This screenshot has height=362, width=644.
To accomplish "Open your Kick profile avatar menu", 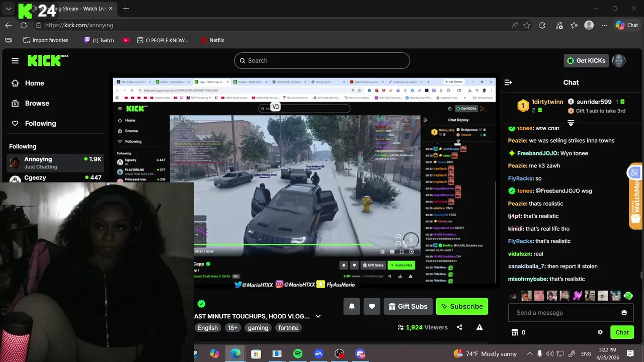I will (x=618, y=61).
